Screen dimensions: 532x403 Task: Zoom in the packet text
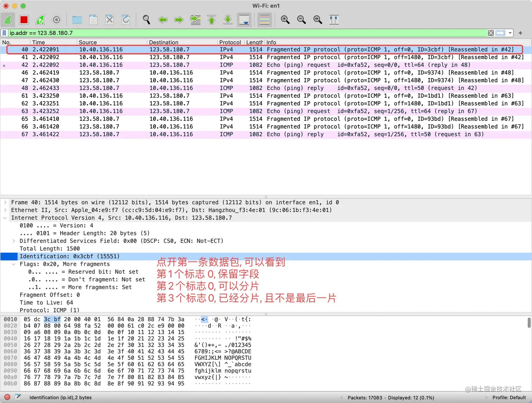point(285,20)
